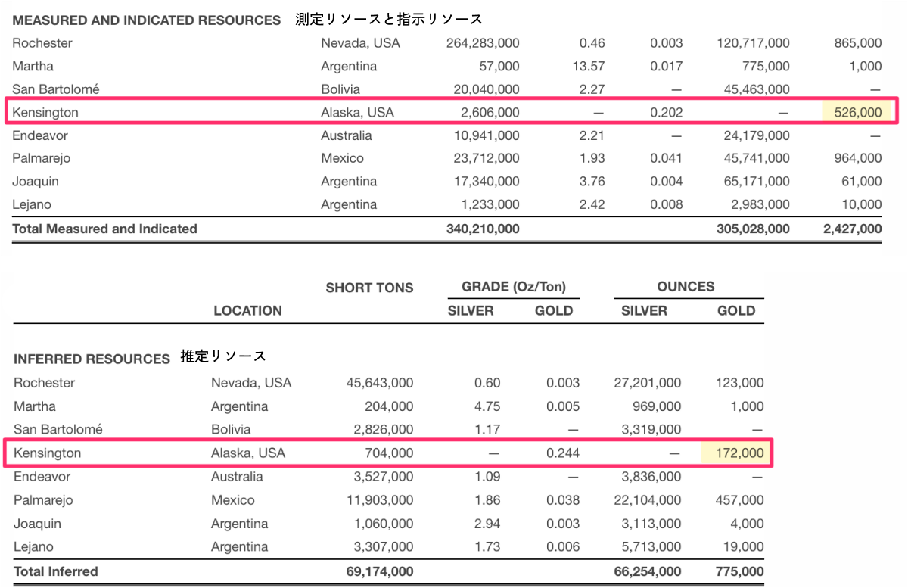Click the 2,427,000 total gold ounces value
Image resolution: width=908 pixels, height=588 pixels.
pyautogui.click(x=852, y=229)
